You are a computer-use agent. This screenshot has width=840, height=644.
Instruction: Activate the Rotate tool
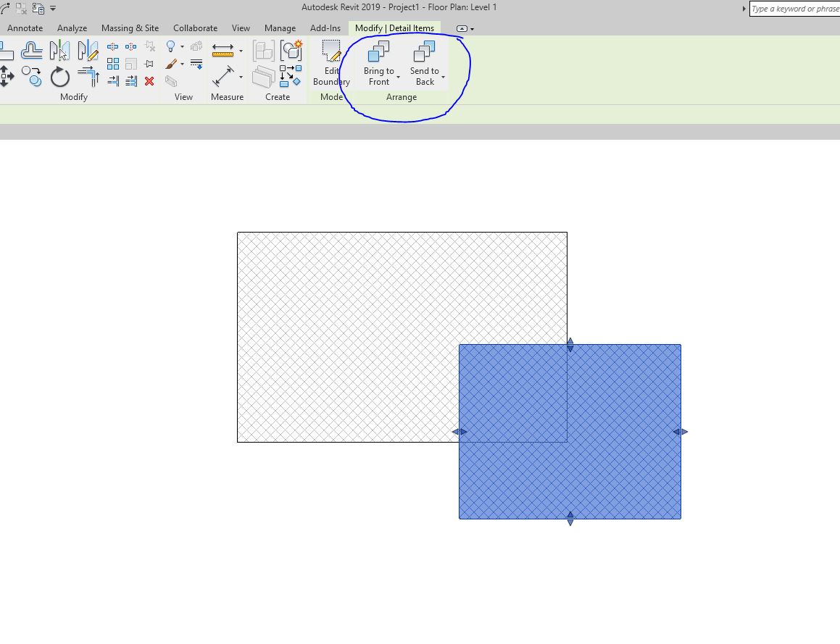click(60, 77)
